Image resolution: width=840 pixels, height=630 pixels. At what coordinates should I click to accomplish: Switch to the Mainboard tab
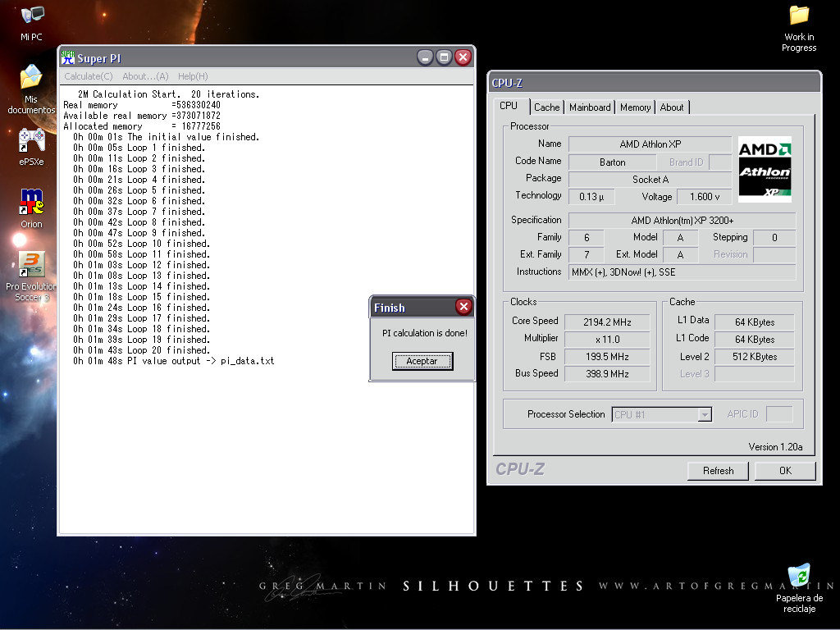(590, 107)
